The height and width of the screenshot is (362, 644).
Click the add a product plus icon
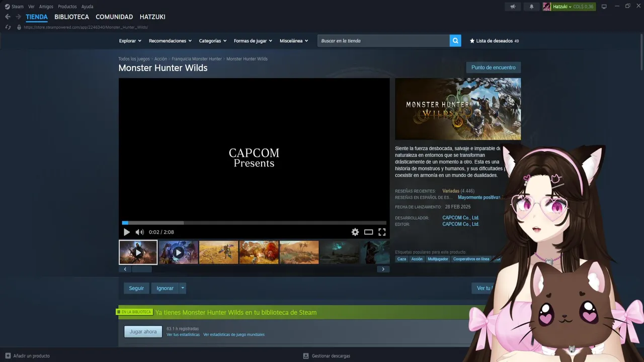click(x=8, y=356)
